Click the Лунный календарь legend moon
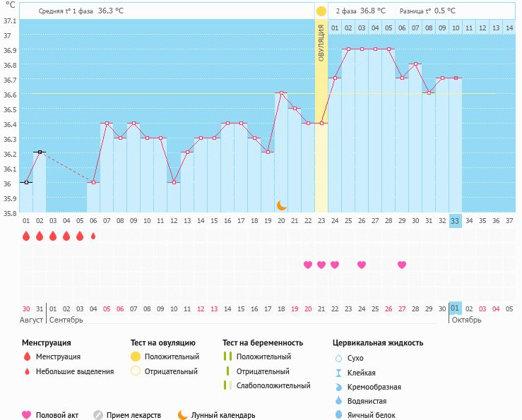Image resolution: width=522 pixels, height=420 pixels. 182,415
